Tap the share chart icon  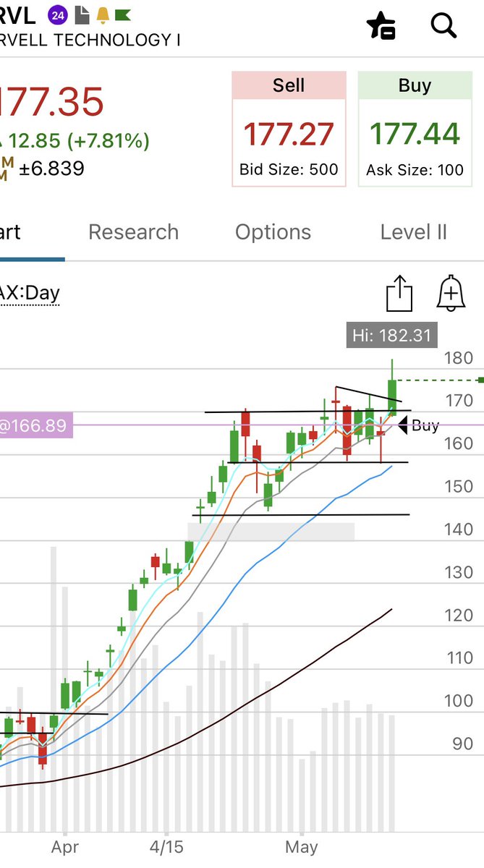[x=399, y=294]
